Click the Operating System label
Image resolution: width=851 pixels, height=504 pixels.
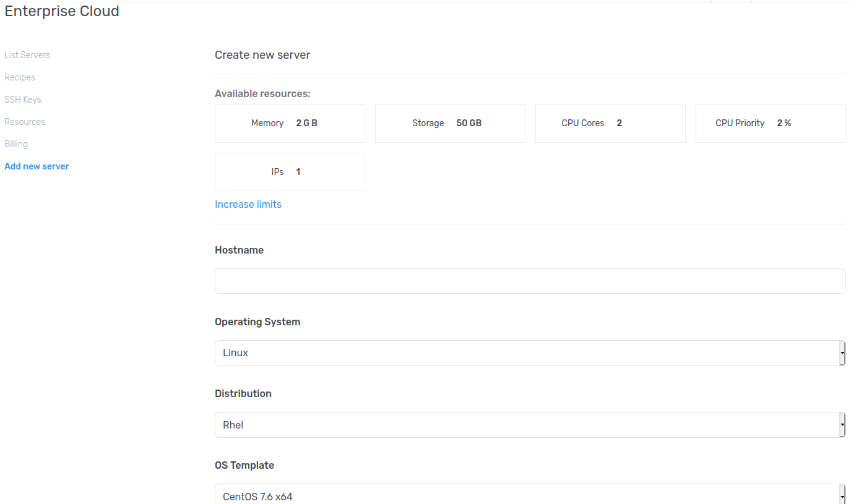point(257,322)
